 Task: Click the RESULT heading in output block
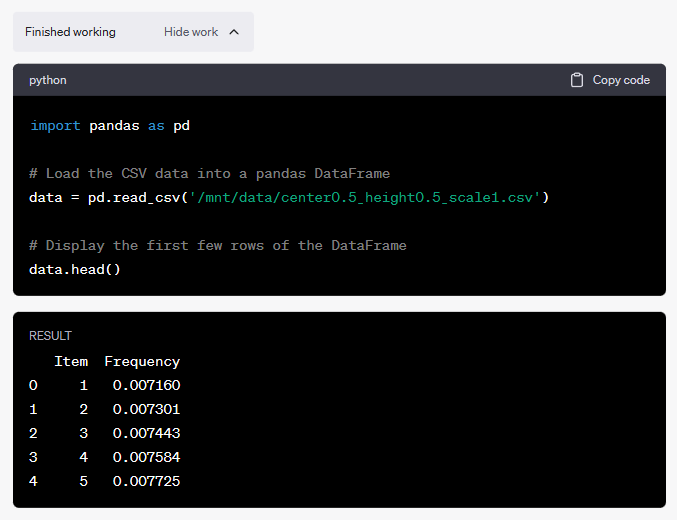50,336
